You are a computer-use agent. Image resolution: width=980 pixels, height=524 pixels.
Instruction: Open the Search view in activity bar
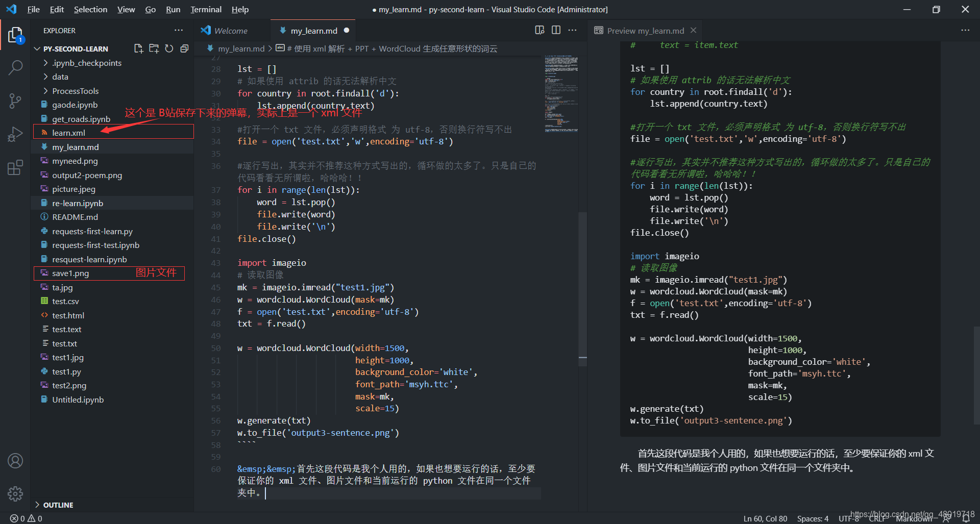pyautogui.click(x=15, y=68)
